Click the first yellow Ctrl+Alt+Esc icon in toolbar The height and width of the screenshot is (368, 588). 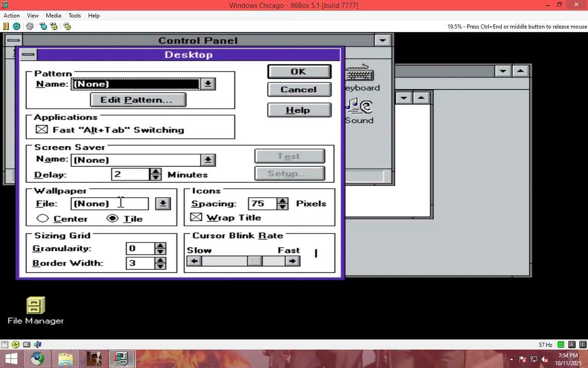pos(54,26)
